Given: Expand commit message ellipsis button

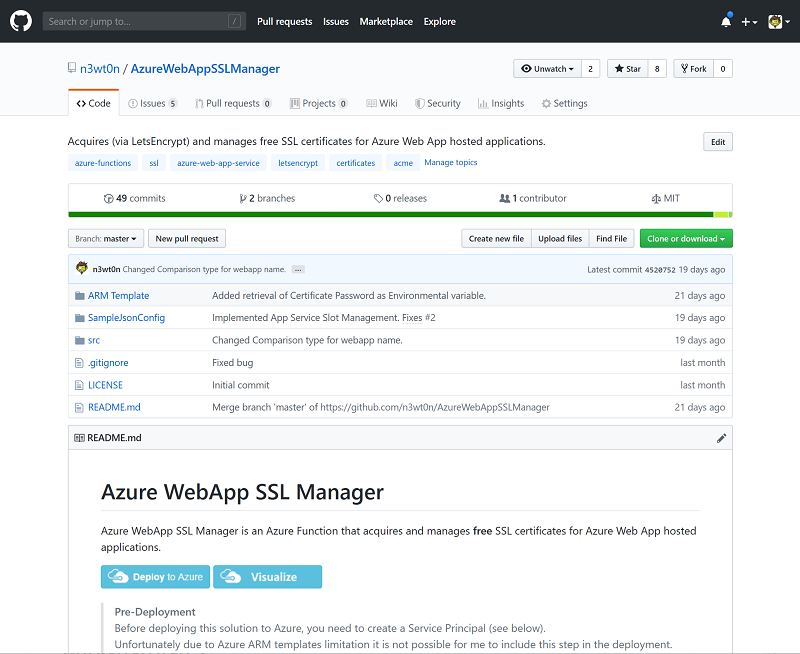Looking at the screenshot, I should coord(298,269).
